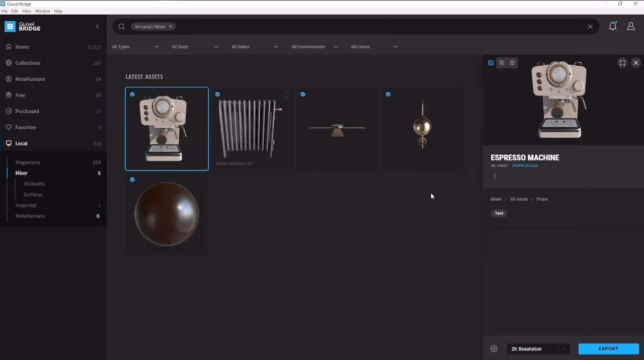The image size is (644, 360).
Task: Toggle the checkmark on the espresso machine thumbnail
Action: tap(132, 95)
